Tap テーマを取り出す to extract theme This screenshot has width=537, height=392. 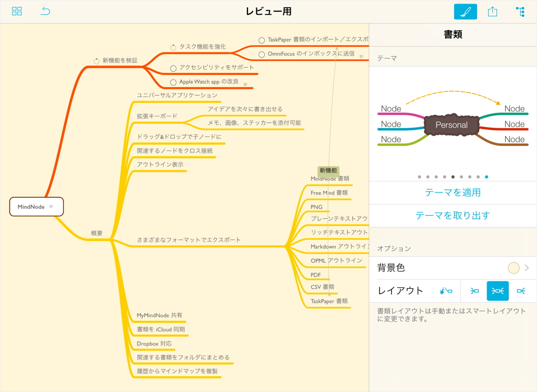pos(453,215)
